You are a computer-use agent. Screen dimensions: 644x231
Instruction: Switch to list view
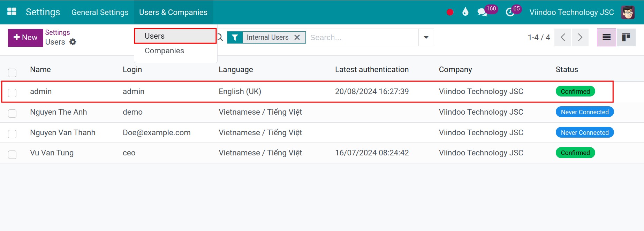pyautogui.click(x=606, y=37)
